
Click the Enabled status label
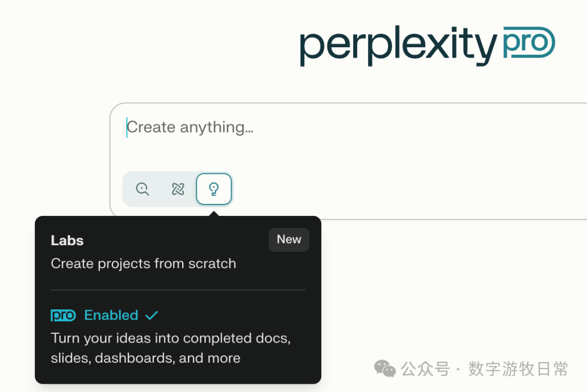111,315
